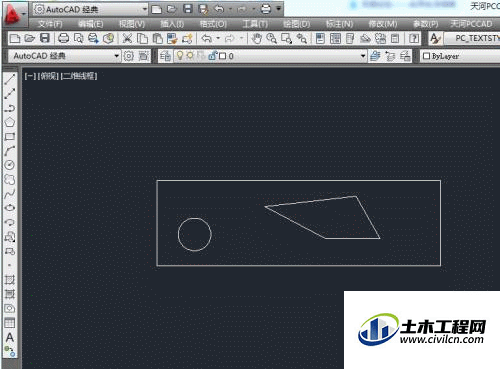Click the Match Properties icon
500x369 pixels.
172,38
